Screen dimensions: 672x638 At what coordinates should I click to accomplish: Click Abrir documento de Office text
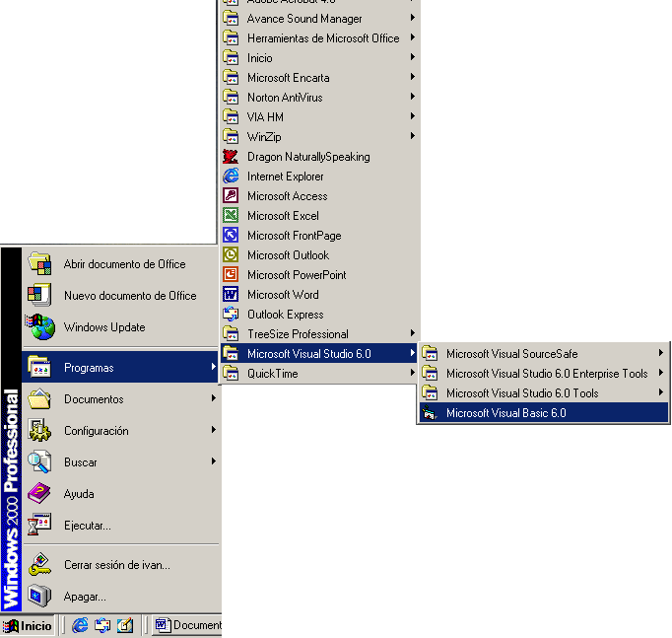tap(125, 263)
